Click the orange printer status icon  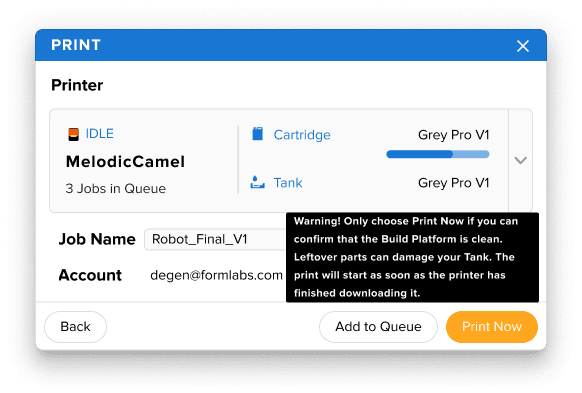click(73, 134)
